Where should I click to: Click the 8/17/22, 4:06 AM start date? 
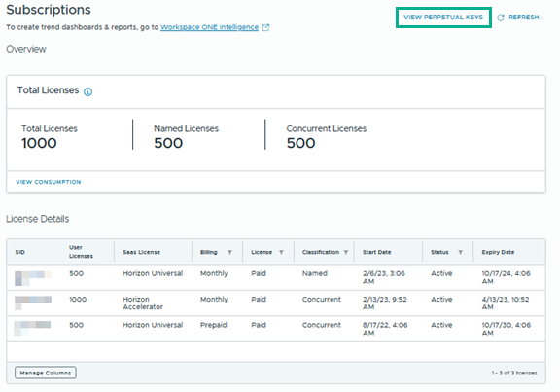(385, 329)
